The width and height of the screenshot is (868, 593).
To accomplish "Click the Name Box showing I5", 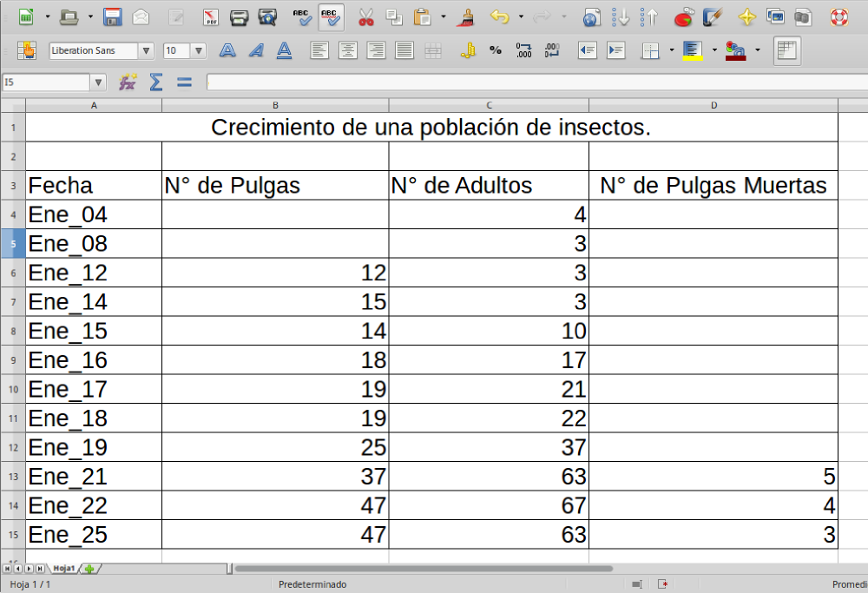I will coord(47,82).
